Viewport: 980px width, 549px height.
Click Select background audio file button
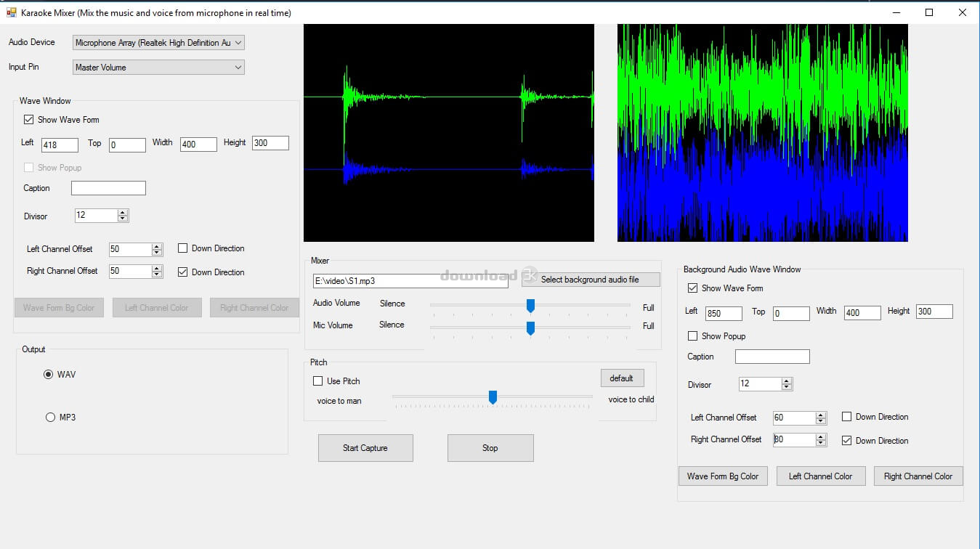pos(590,280)
